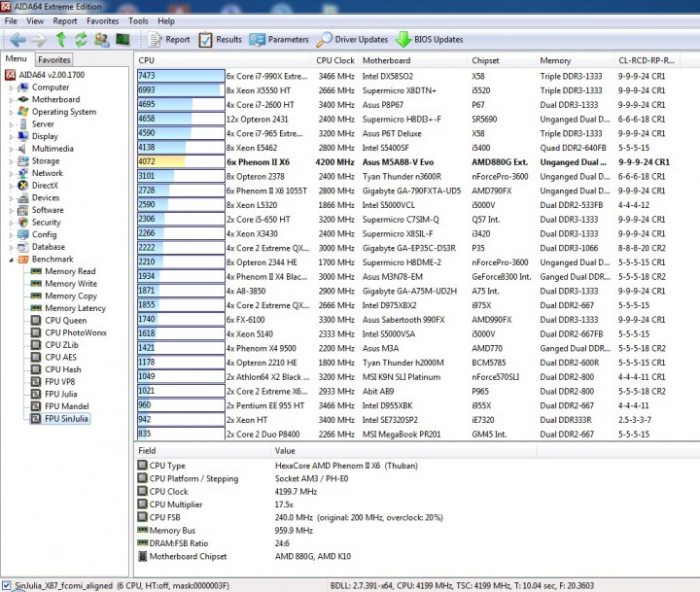The width and height of the screenshot is (700, 592).
Task: Expand the Display tree node
Action: pos(11,137)
